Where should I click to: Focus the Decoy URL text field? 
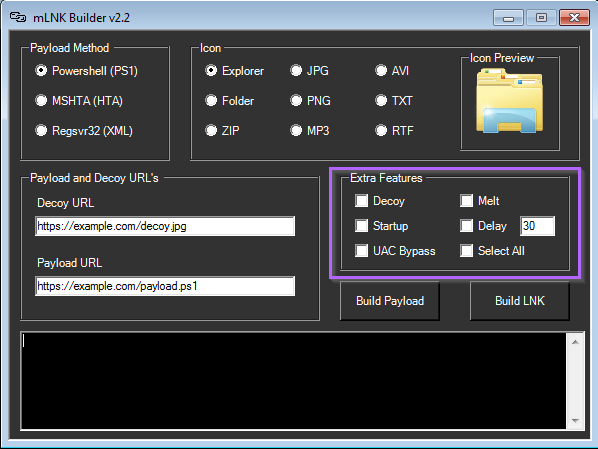[x=165, y=226]
